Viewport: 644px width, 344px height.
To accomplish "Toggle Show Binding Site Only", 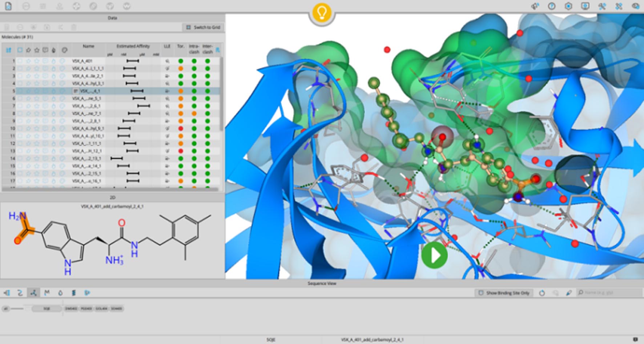I will pyautogui.click(x=504, y=293).
